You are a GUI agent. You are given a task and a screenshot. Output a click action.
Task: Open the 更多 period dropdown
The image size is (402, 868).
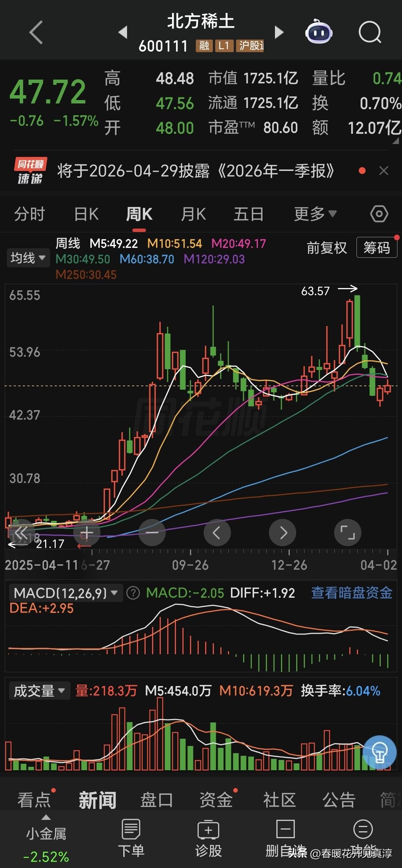(315, 214)
